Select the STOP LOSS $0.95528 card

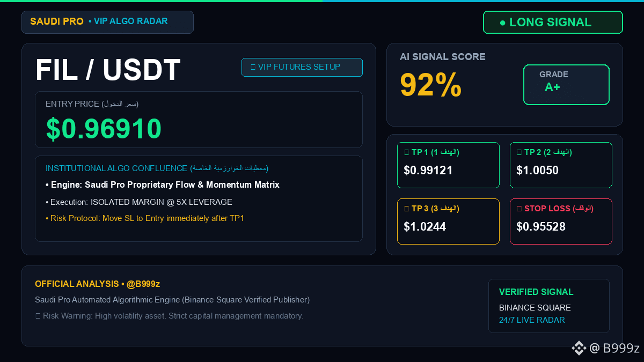(x=561, y=221)
